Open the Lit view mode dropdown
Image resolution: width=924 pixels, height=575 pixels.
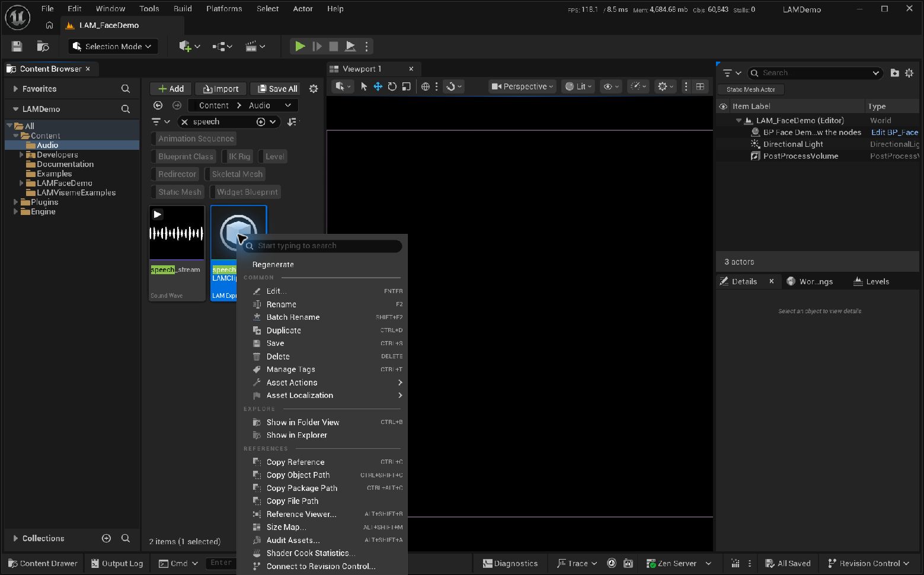578,86
